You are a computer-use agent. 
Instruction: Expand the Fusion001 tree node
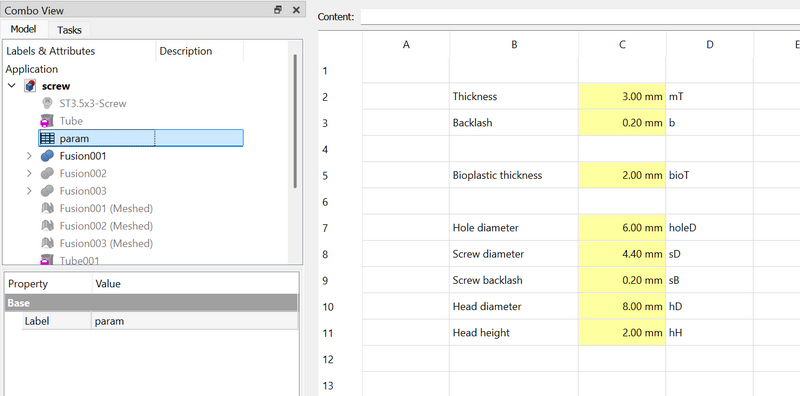[30, 156]
